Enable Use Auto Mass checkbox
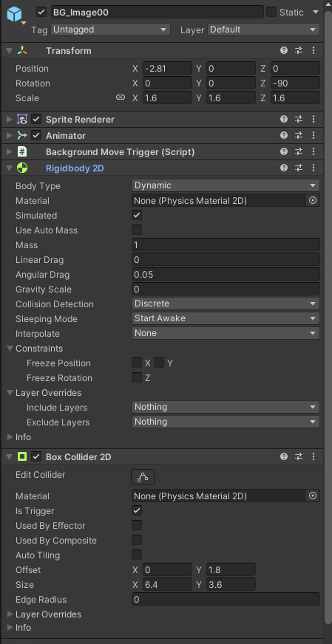The width and height of the screenshot is (332, 644). click(x=137, y=230)
